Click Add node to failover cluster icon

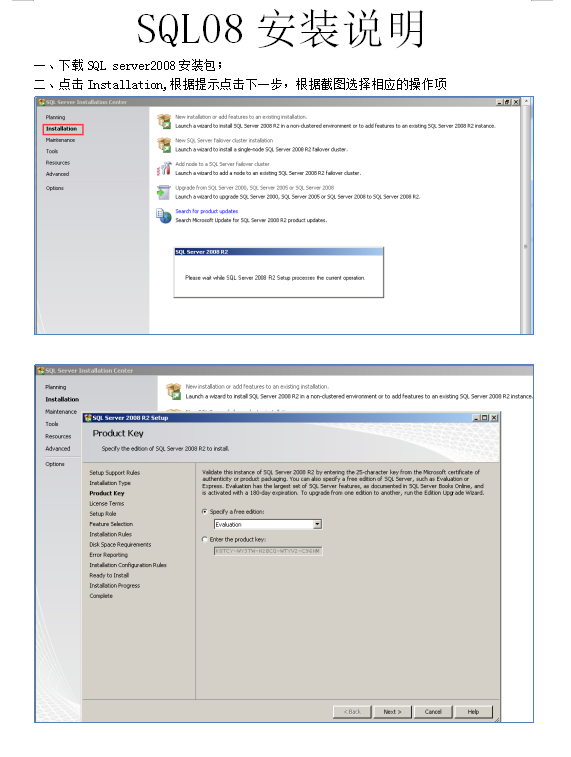pos(164,168)
